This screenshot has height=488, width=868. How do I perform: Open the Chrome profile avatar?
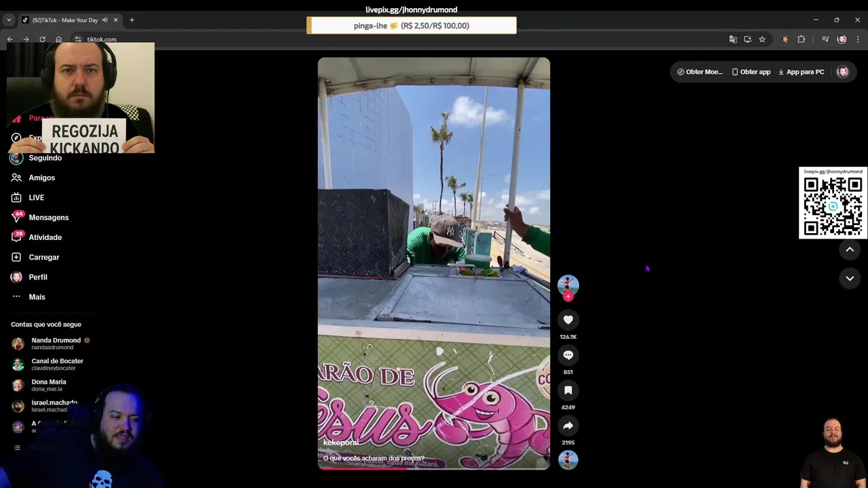coord(842,39)
